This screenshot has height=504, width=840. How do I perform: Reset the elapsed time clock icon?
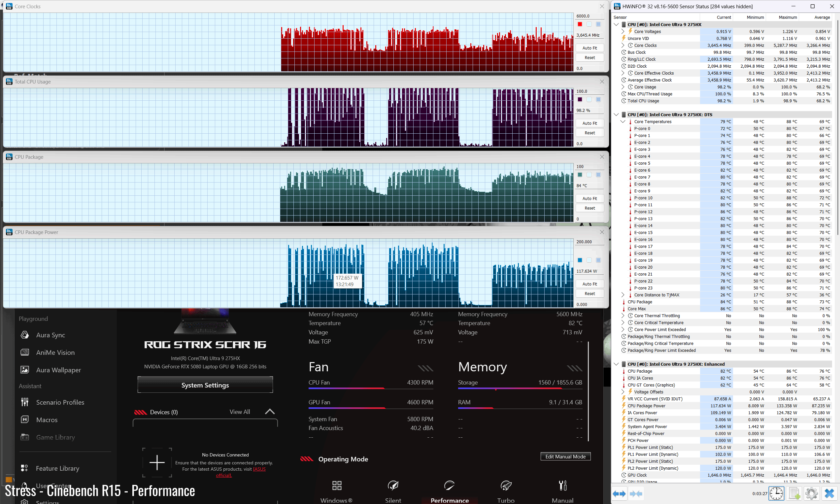776,493
